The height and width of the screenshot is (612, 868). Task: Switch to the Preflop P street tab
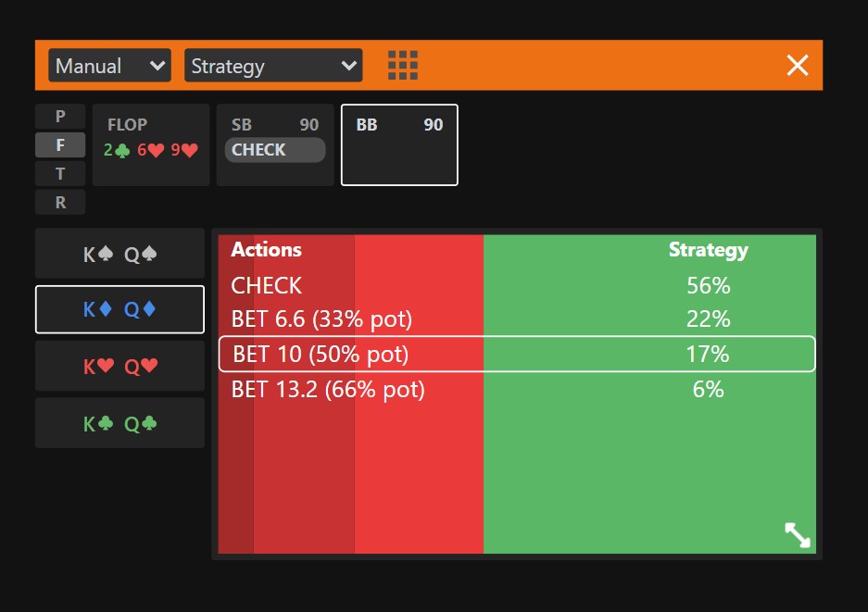(60, 117)
